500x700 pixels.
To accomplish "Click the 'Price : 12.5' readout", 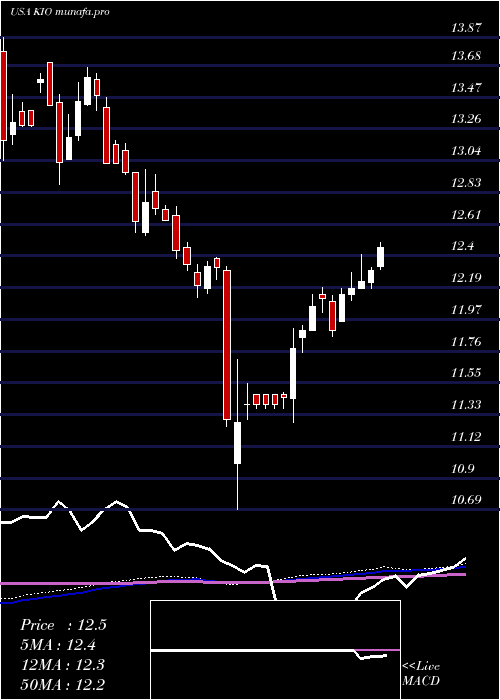I will (63, 625).
